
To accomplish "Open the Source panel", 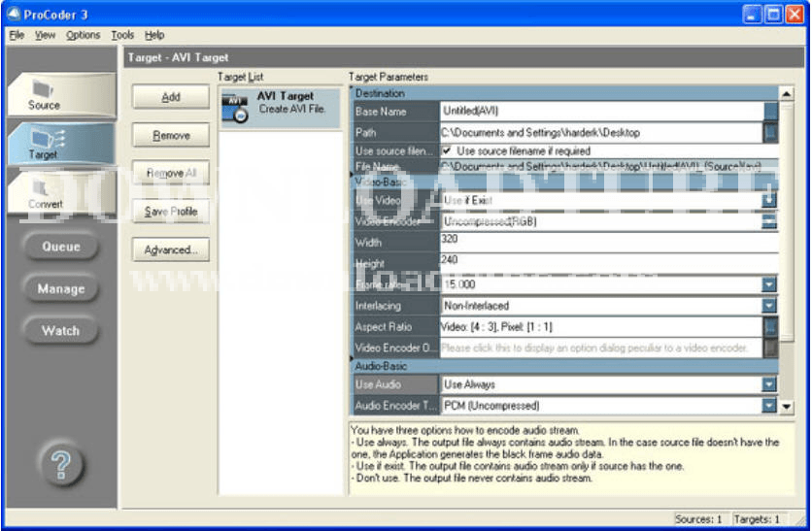I will point(61,95).
